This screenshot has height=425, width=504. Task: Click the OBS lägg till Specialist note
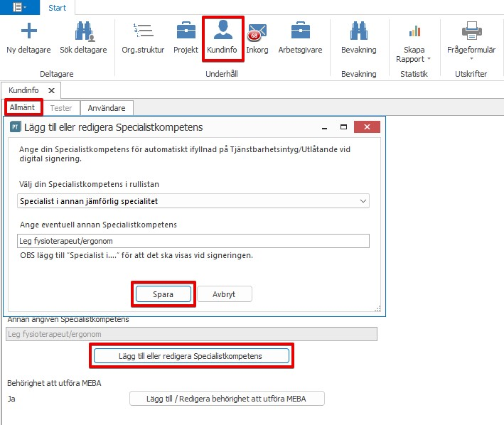[x=136, y=255]
